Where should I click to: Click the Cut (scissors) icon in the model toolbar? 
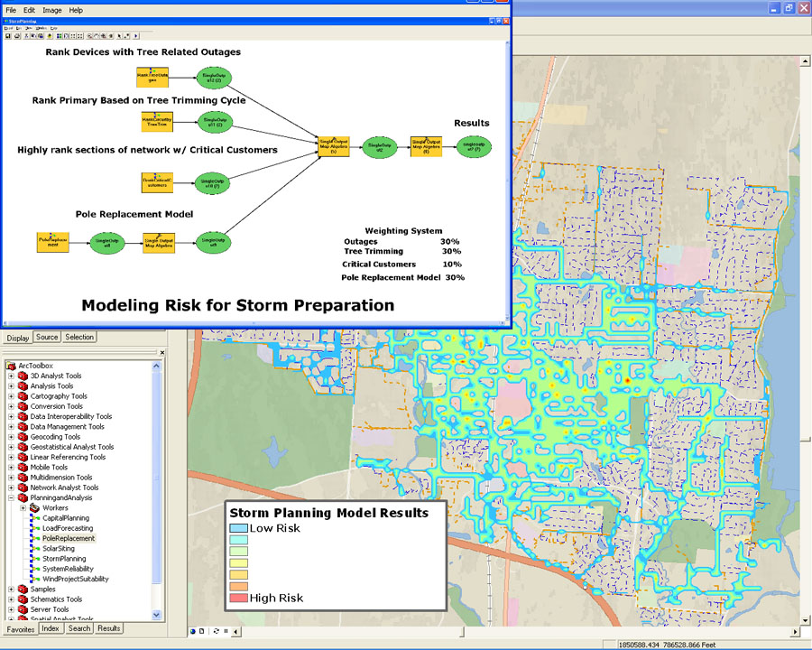pyautogui.click(x=27, y=36)
